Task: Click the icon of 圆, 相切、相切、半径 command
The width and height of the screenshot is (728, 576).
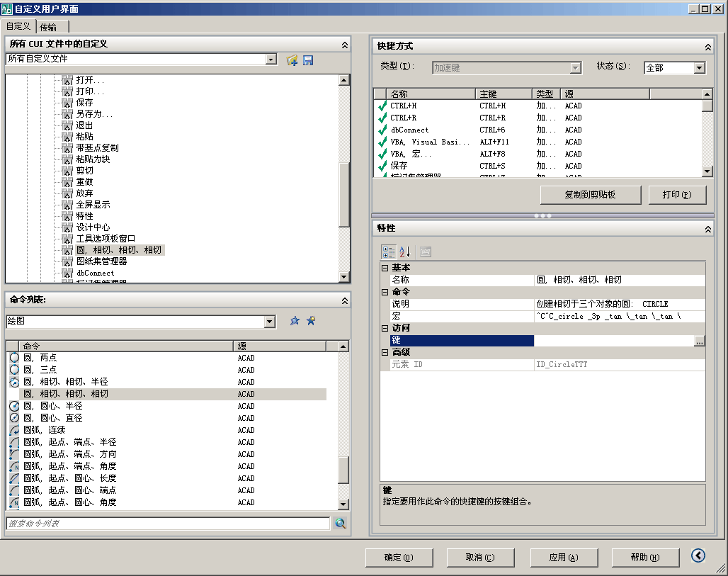Action: pos(14,382)
